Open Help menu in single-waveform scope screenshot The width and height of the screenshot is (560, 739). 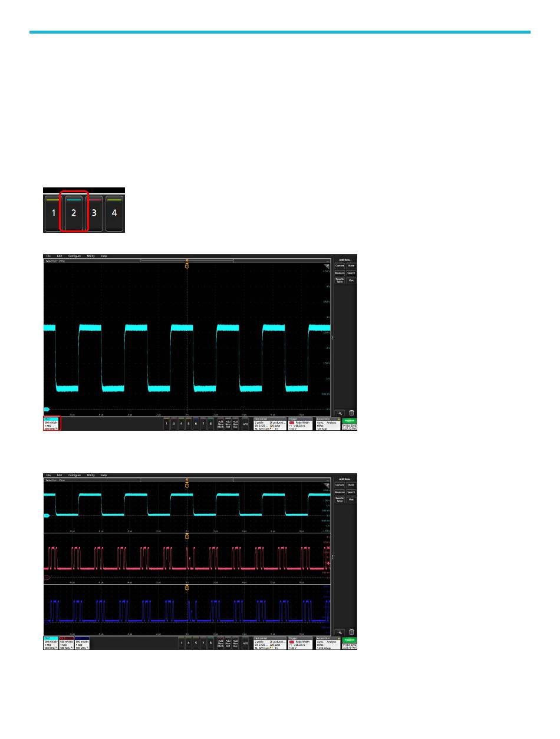pyautogui.click(x=104, y=256)
